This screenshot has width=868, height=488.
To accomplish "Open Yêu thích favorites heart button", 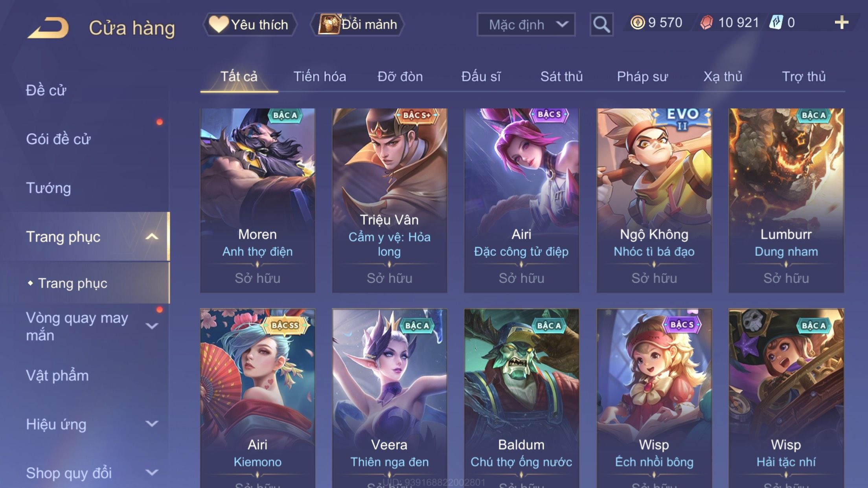I will (249, 24).
